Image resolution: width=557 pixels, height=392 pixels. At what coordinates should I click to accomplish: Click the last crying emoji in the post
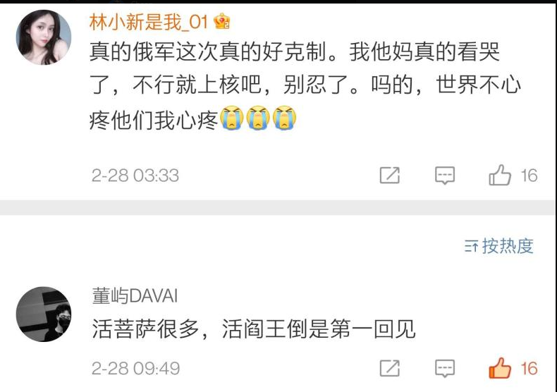(285, 118)
